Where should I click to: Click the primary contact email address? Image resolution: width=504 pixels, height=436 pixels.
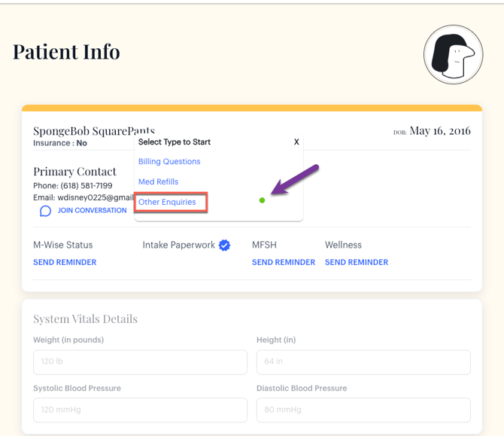83,197
